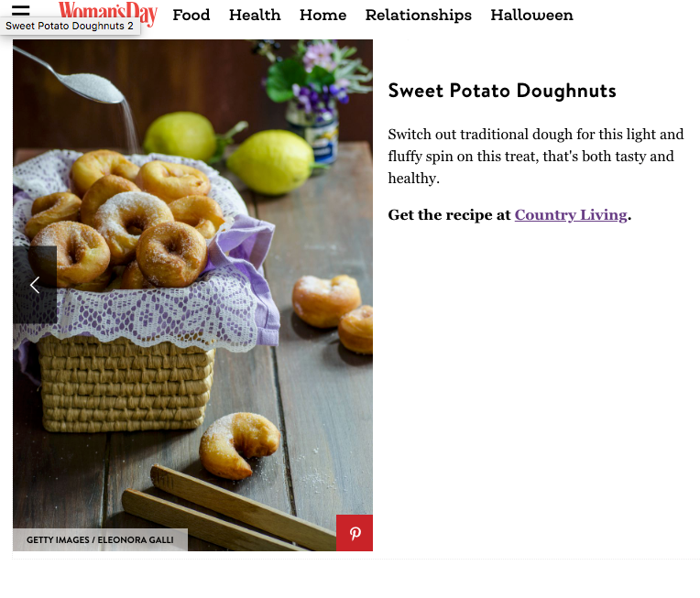Go to the previous slide arrow
The image size is (700, 598).
(x=35, y=285)
